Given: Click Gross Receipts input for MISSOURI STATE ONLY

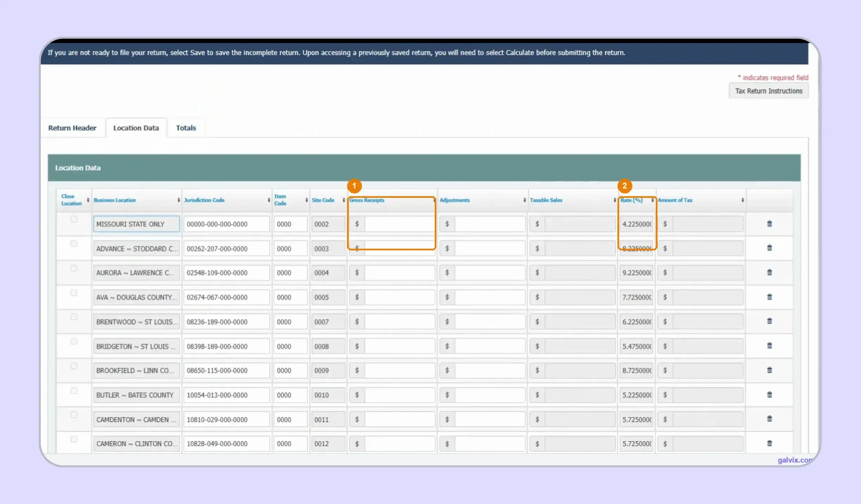Looking at the screenshot, I should pos(400,224).
